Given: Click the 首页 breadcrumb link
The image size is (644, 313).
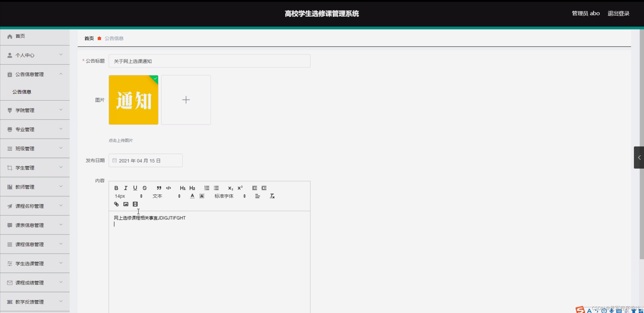Looking at the screenshot, I should pyautogui.click(x=89, y=38).
